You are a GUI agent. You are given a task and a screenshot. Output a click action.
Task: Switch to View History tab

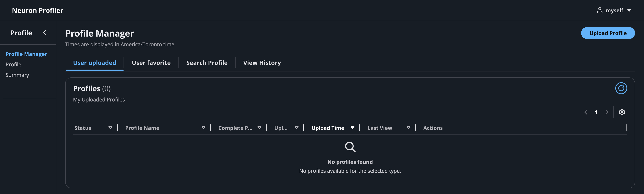click(x=262, y=63)
